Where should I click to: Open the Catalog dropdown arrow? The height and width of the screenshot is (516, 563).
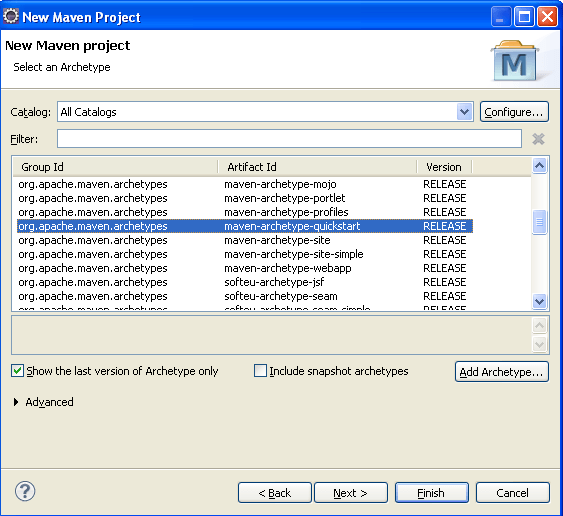point(464,112)
